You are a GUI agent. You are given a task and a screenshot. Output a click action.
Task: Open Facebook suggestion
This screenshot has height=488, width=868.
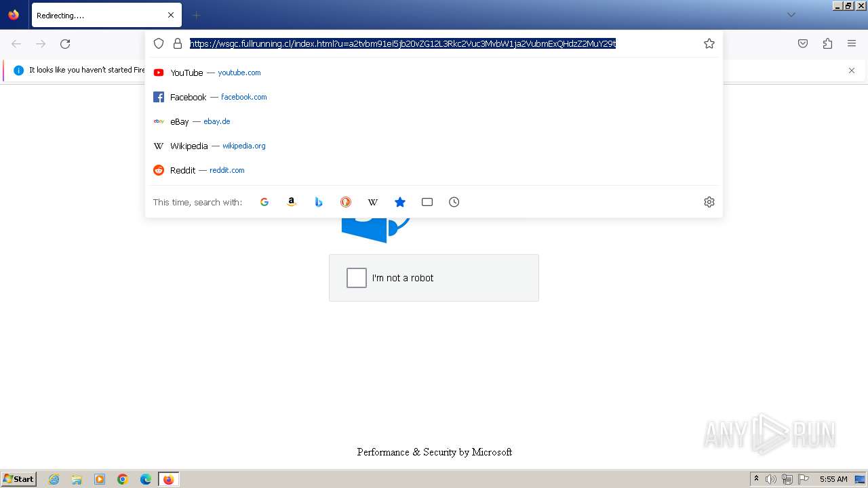coord(434,97)
